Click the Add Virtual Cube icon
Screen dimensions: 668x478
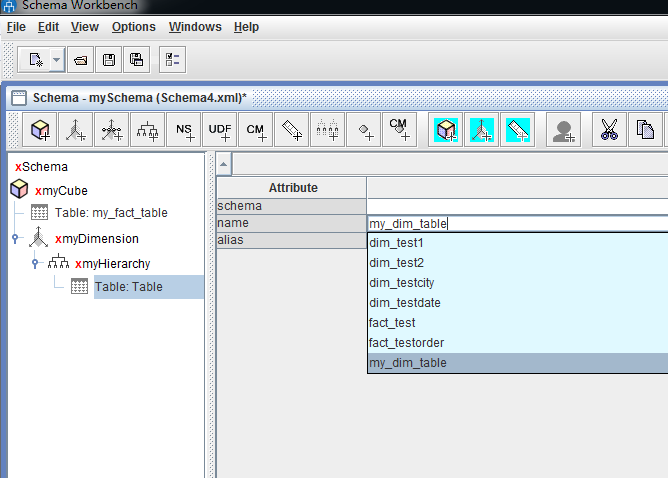(x=447, y=130)
